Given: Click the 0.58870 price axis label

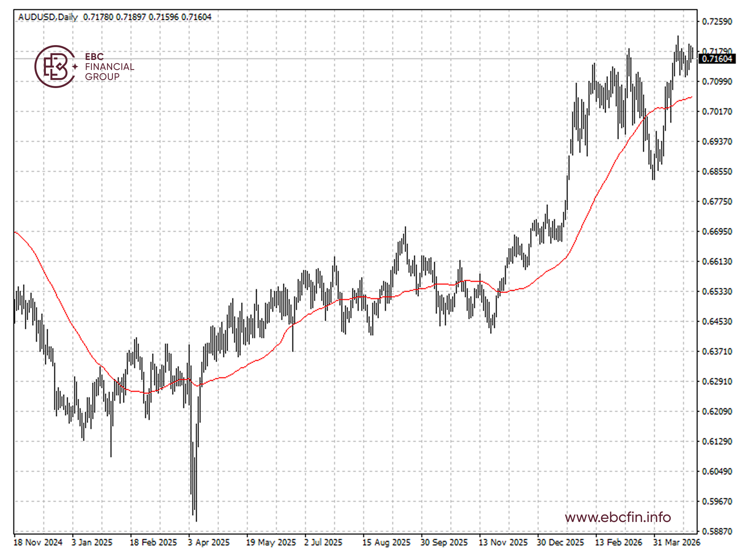Looking at the screenshot, I should click(717, 531).
